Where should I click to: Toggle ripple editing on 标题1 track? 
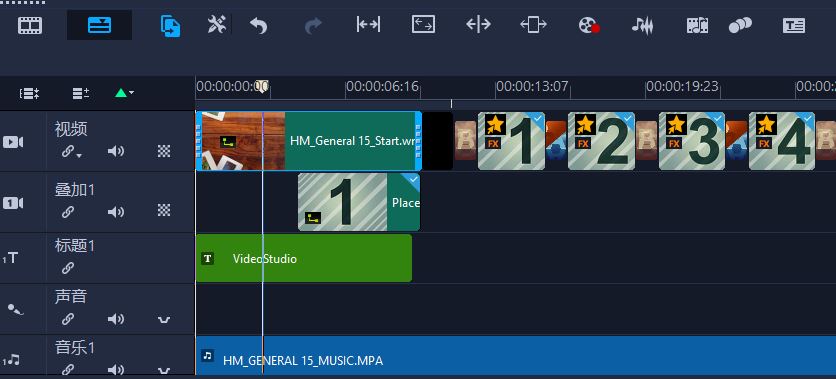67,268
